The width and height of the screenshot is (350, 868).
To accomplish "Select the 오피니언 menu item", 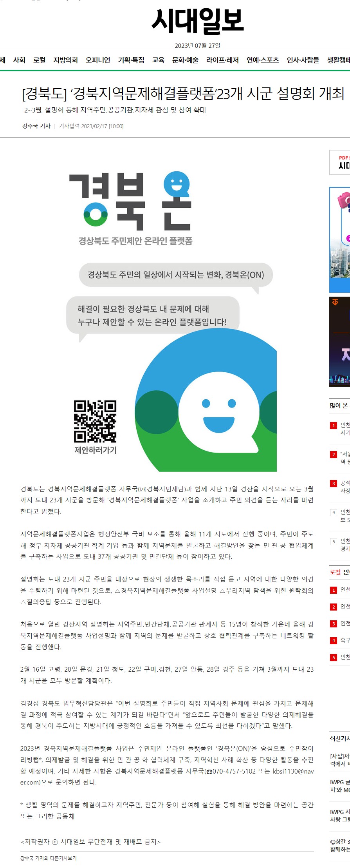I will click(98, 60).
